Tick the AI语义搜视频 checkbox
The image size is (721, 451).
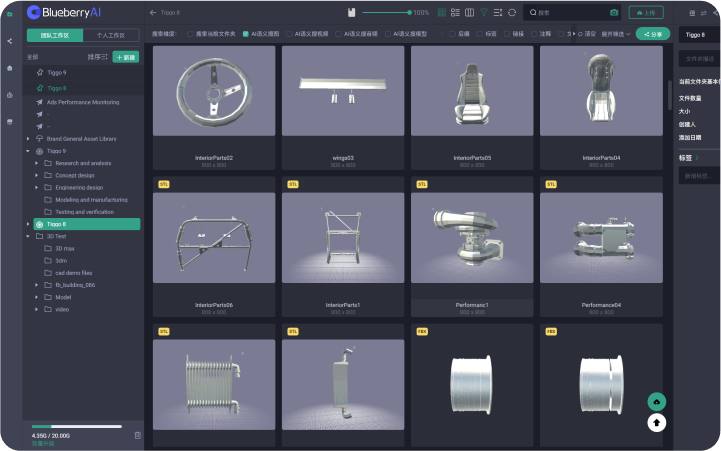[289, 34]
